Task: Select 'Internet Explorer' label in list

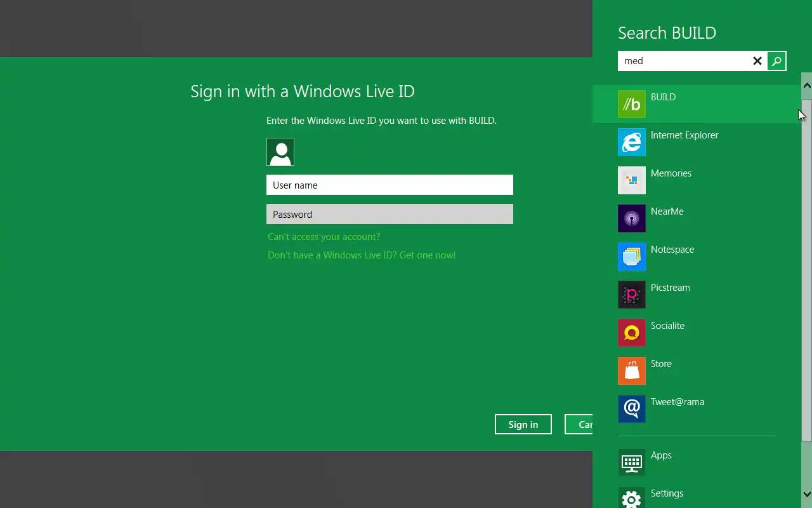Action: pos(684,135)
